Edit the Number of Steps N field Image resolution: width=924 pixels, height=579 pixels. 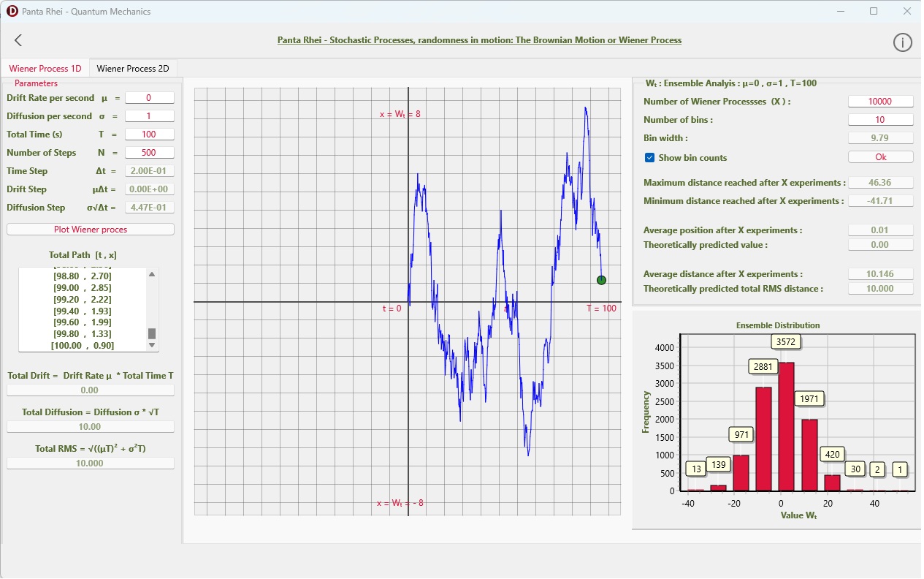pos(149,153)
